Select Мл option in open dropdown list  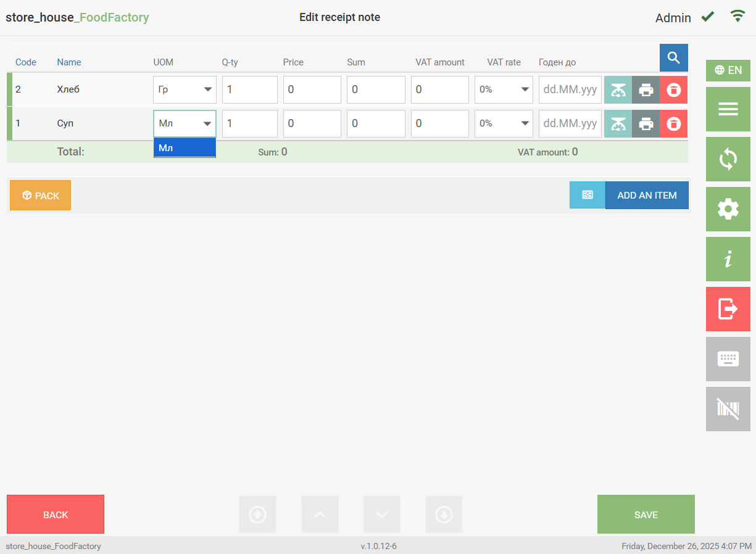(x=185, y=148)
